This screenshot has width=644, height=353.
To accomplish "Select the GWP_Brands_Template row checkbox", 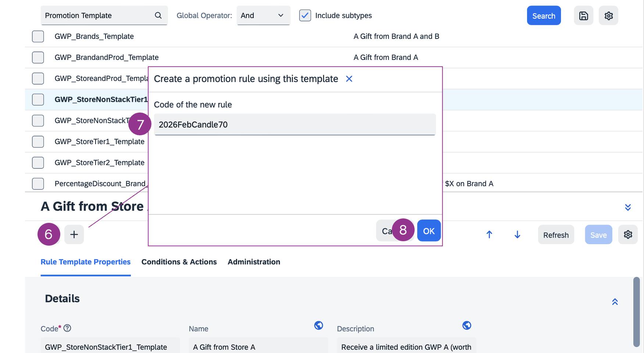I will coord(38,36).
